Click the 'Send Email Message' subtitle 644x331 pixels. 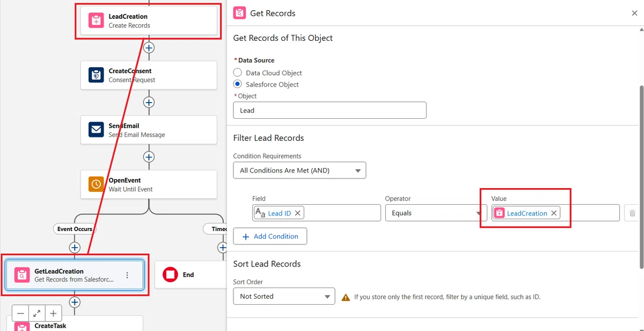click(x=137, y=135)
